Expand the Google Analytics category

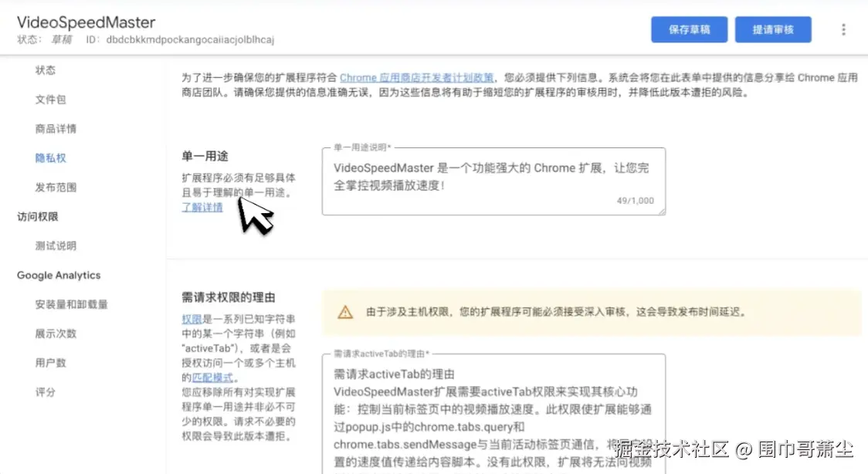(x=58, y=275)
